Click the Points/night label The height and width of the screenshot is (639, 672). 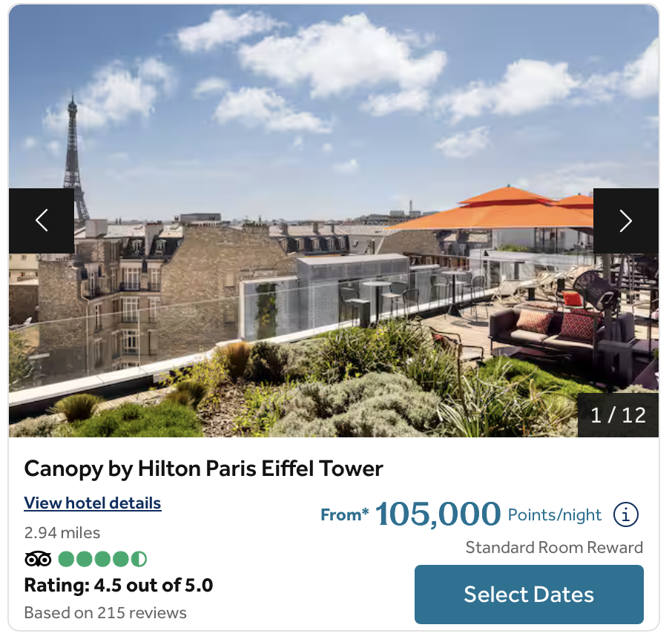tap(555, 514)
